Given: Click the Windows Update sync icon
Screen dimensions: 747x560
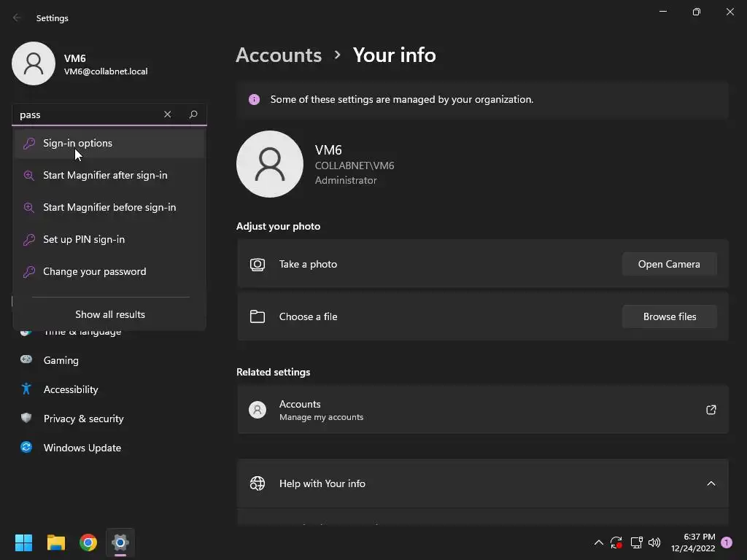Looking at the screenshot, I should (26, 447).
